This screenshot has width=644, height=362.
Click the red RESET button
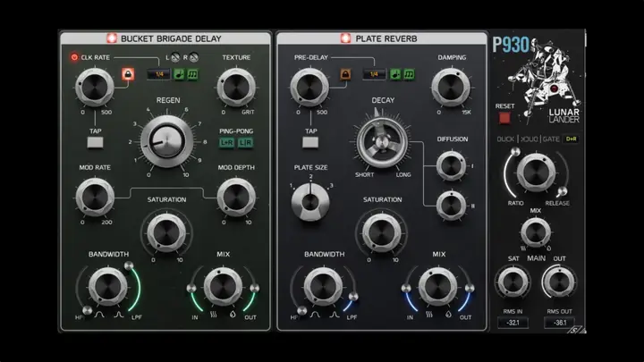(x=504, y=118)
